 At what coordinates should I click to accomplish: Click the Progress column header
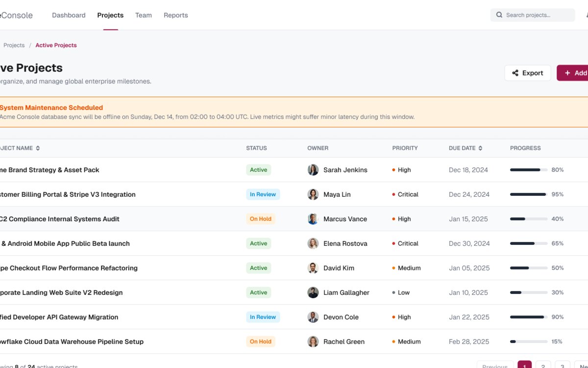[x=525, y=148]
